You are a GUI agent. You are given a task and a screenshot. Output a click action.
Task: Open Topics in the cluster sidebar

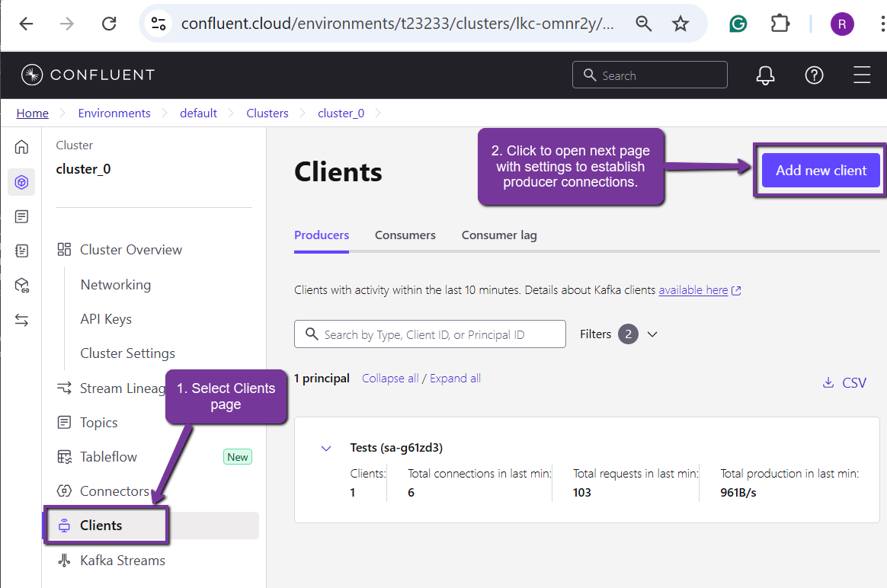[x=98, y=423]
